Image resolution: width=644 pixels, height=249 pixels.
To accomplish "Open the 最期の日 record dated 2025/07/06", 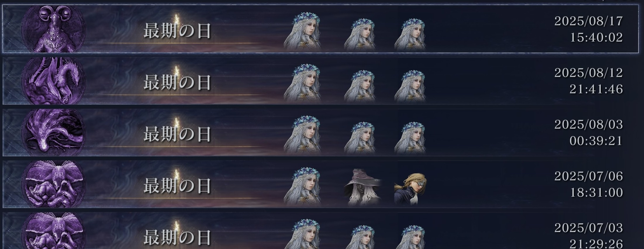I will point(320,184).
